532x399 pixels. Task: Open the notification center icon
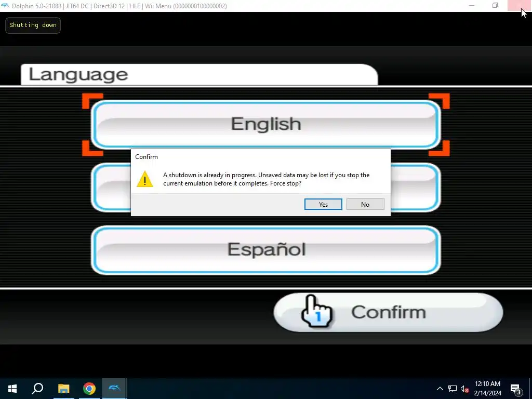click(516, 389)
